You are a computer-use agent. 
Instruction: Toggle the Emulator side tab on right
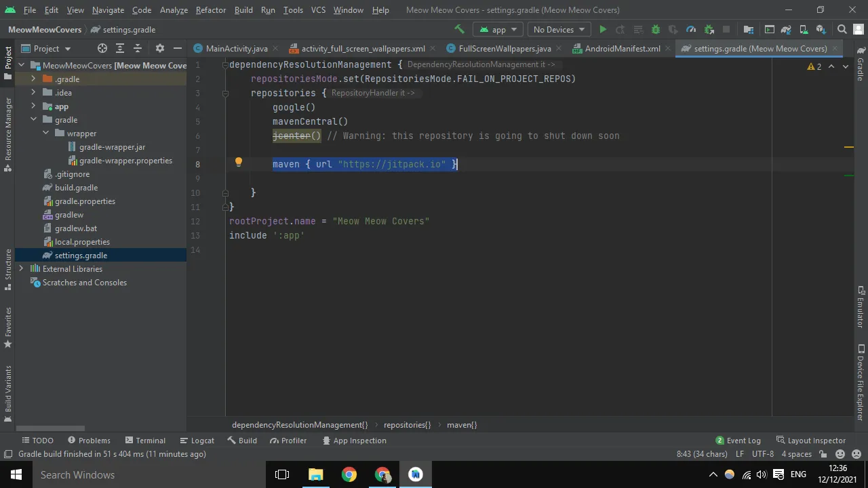click(x=860, y=307)
